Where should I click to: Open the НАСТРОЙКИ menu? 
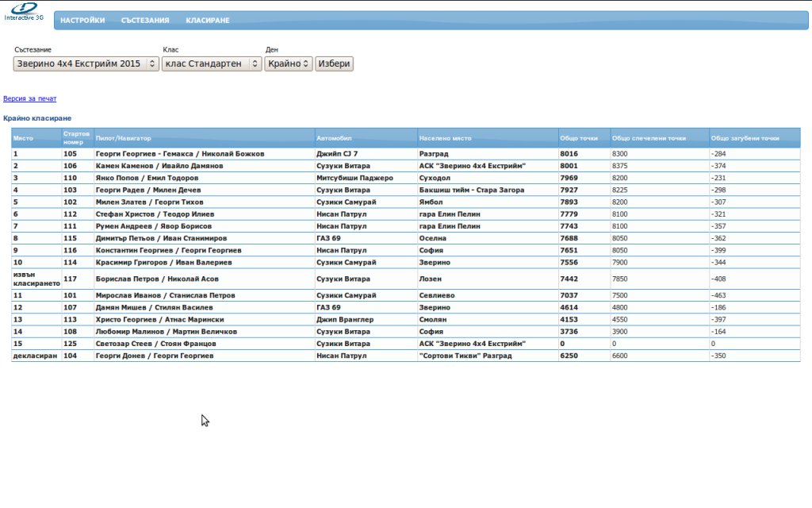82,21
